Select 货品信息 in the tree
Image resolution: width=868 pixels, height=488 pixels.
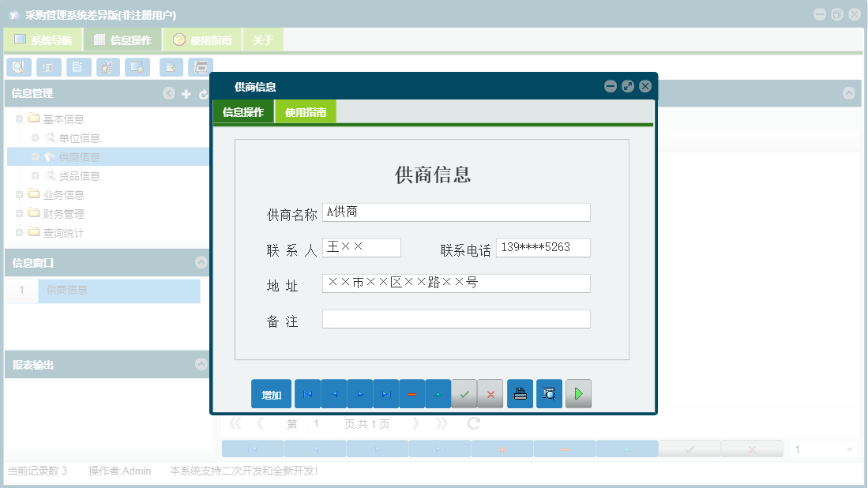tap(79, 176)
